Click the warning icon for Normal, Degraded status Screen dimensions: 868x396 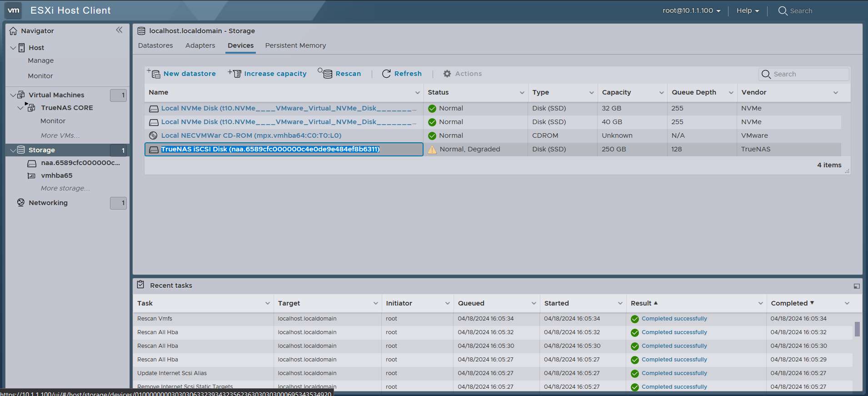pyautogui.click(x=432, y=150)
